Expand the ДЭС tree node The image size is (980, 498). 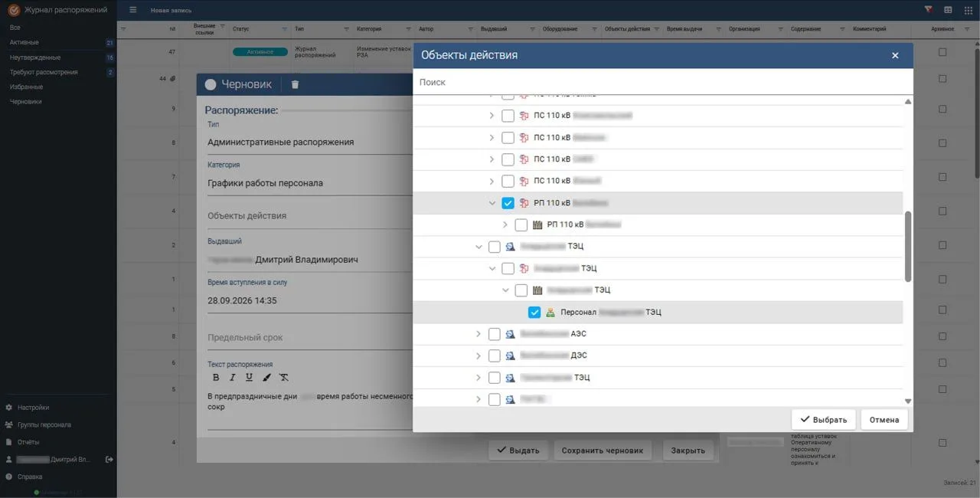tap(479, 355)
